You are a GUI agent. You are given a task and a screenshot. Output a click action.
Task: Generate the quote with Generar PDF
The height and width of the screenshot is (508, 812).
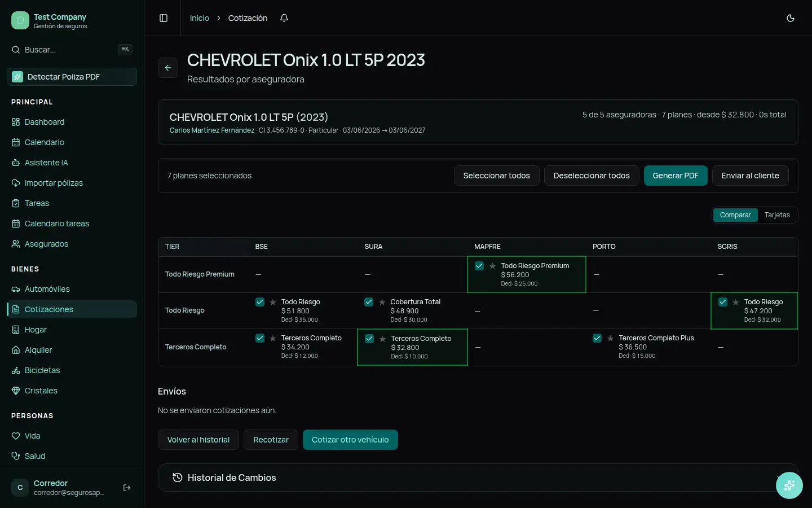click(676, 176)
